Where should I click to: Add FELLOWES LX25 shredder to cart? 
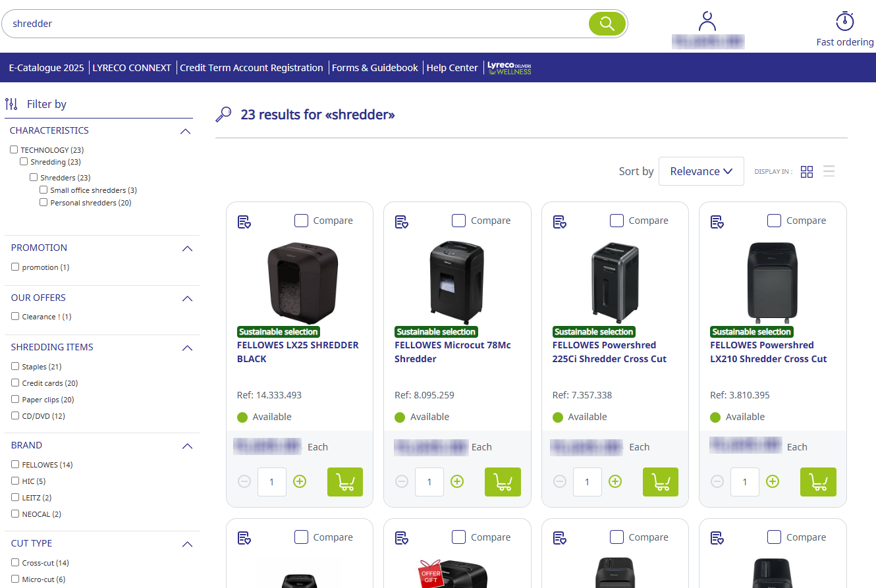point(345,482)
